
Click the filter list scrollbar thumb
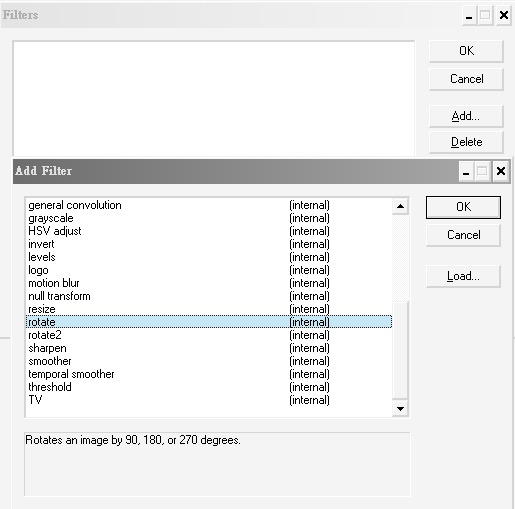(400, 350)
